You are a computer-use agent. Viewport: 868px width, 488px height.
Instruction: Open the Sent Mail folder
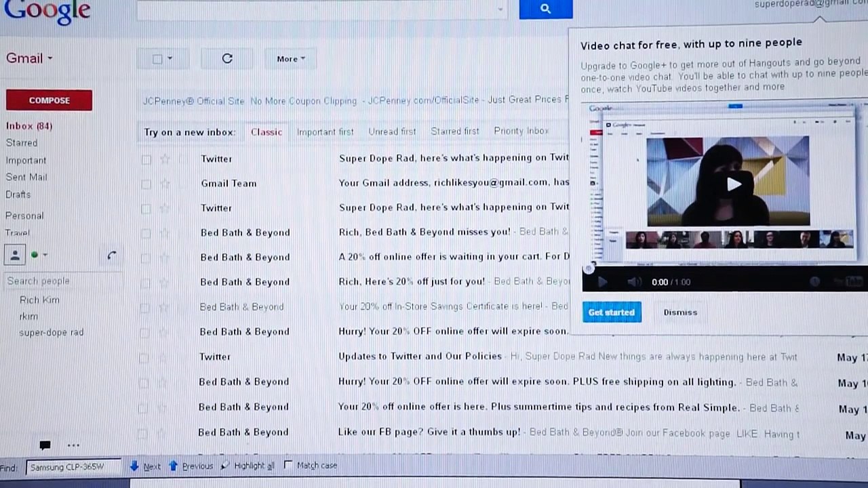(26, 178)
